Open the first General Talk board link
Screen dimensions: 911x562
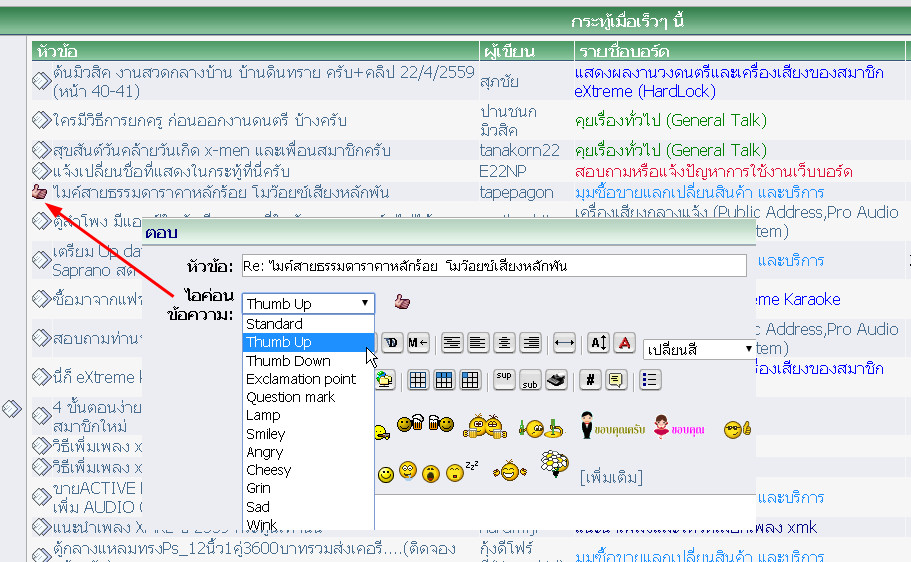coord(670,120)
